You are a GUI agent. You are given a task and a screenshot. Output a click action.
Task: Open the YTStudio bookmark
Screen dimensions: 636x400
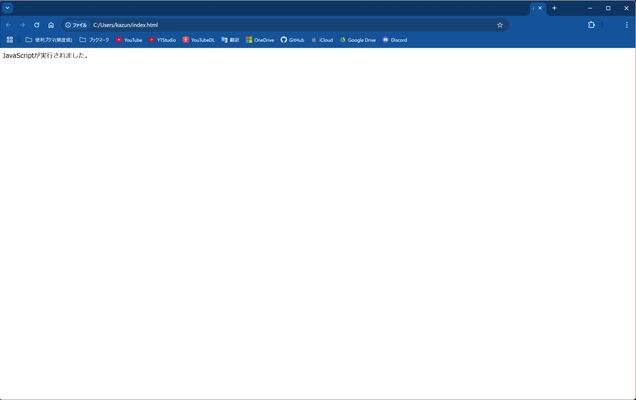tap(162, 40)
